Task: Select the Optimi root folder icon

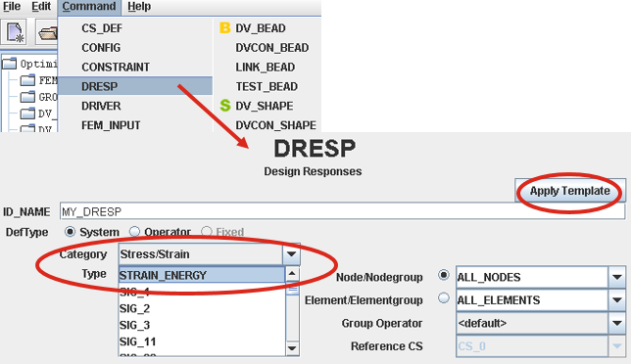Action: [10, 64]
